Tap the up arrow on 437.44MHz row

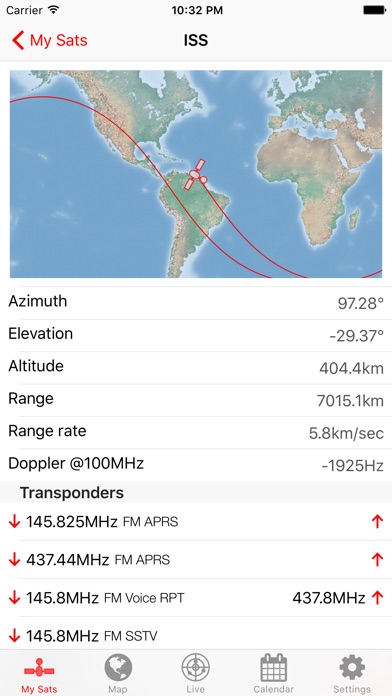[377, 560]
